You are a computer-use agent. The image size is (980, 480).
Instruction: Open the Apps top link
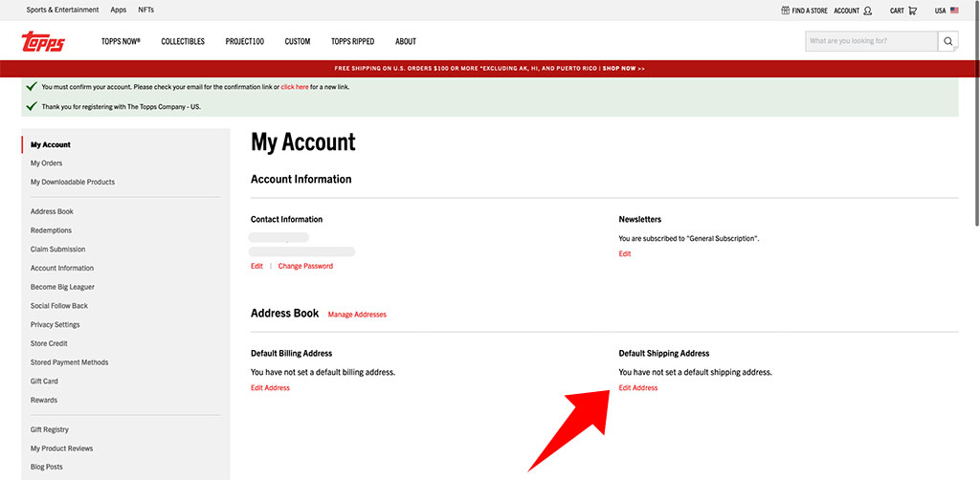pos(118,10)
